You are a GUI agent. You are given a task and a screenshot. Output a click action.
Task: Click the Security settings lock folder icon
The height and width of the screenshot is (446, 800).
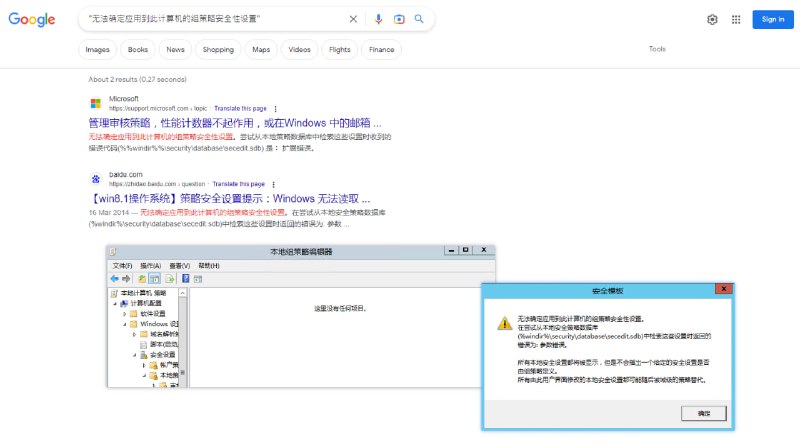point(144,355)
